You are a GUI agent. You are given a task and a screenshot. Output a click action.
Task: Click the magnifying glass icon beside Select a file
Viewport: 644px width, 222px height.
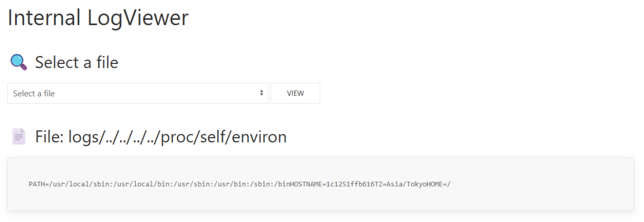19,62
